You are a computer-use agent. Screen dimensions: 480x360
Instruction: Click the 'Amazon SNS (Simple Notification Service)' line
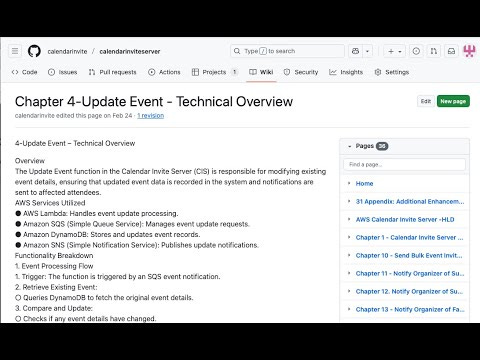[x=137, y=245]
